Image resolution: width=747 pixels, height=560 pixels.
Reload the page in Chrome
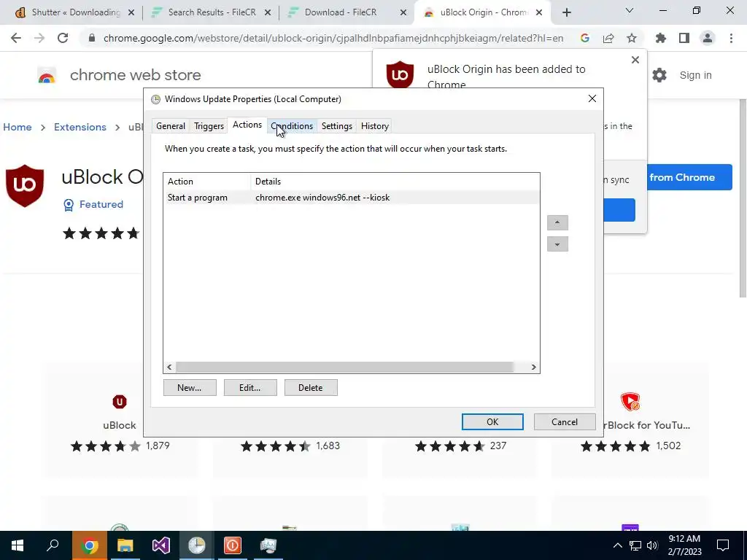click(x=63, y=38)
